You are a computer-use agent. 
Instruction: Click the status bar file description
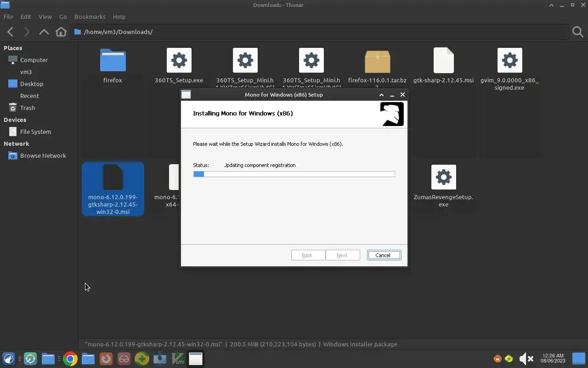click(241, 344)
